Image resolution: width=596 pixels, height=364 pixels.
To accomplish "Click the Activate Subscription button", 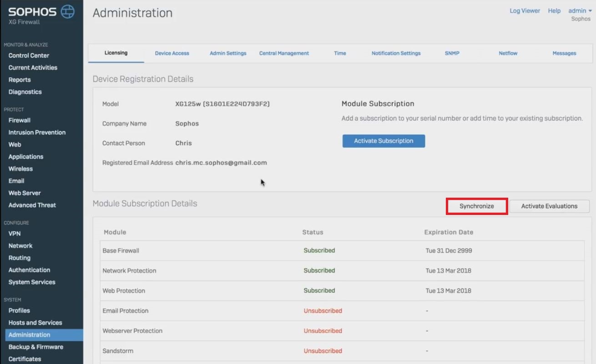I will pos(383,141).
